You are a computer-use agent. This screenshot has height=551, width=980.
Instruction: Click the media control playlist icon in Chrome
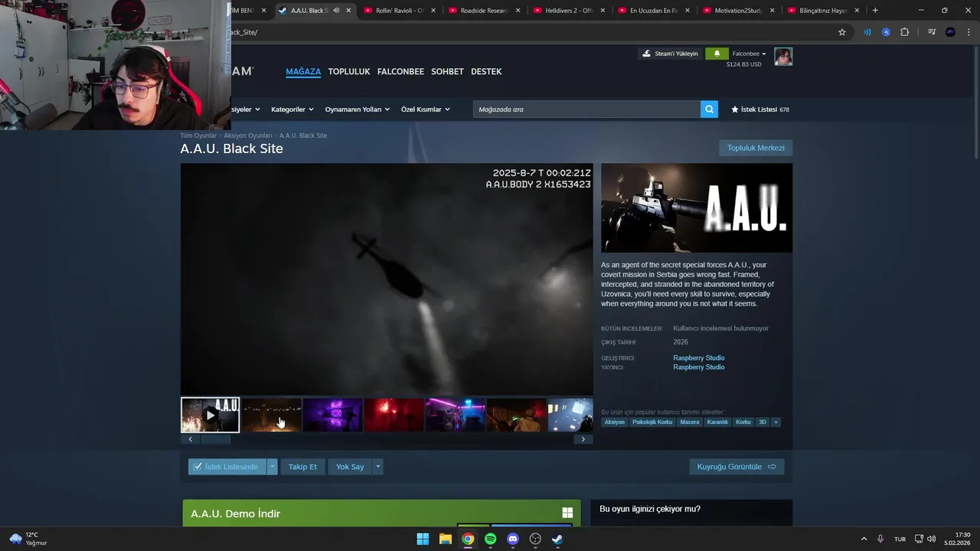tap(932, 32)
